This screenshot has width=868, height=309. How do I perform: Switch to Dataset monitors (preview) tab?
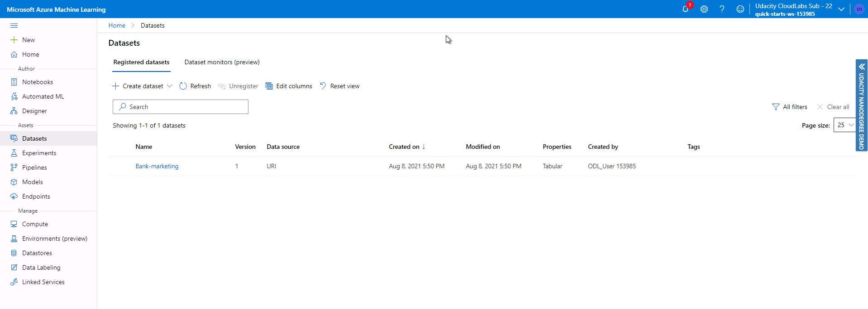tap(222, 62)
